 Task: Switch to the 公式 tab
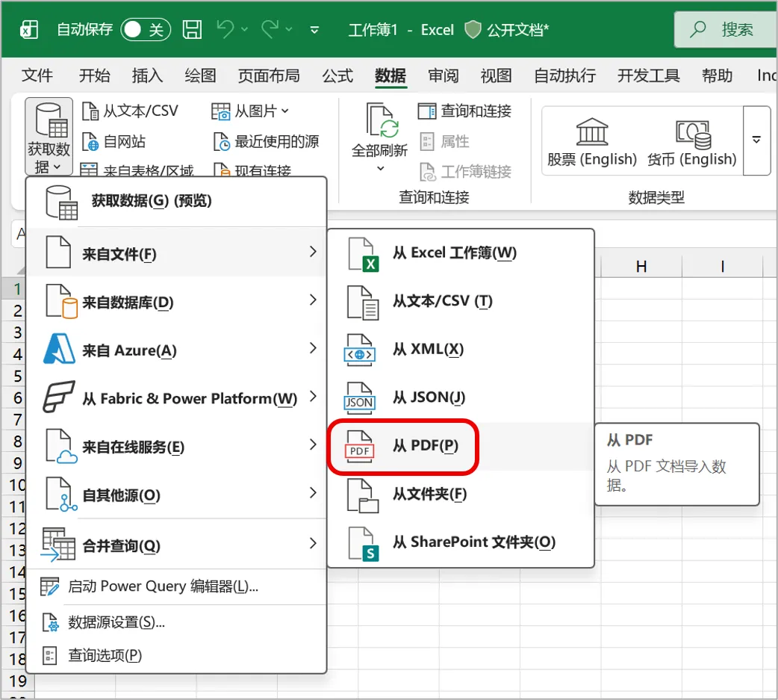[x=337, y=75]
